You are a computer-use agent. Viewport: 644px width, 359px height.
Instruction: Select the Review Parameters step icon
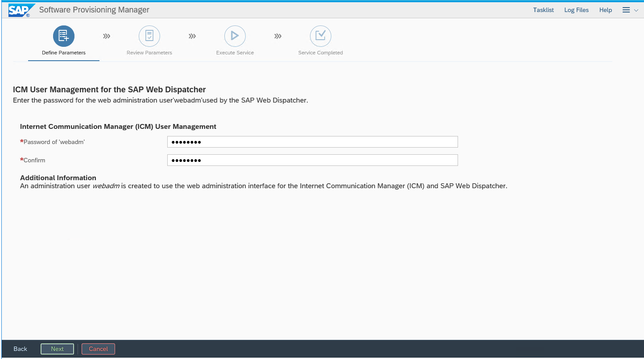click(149, 36)
